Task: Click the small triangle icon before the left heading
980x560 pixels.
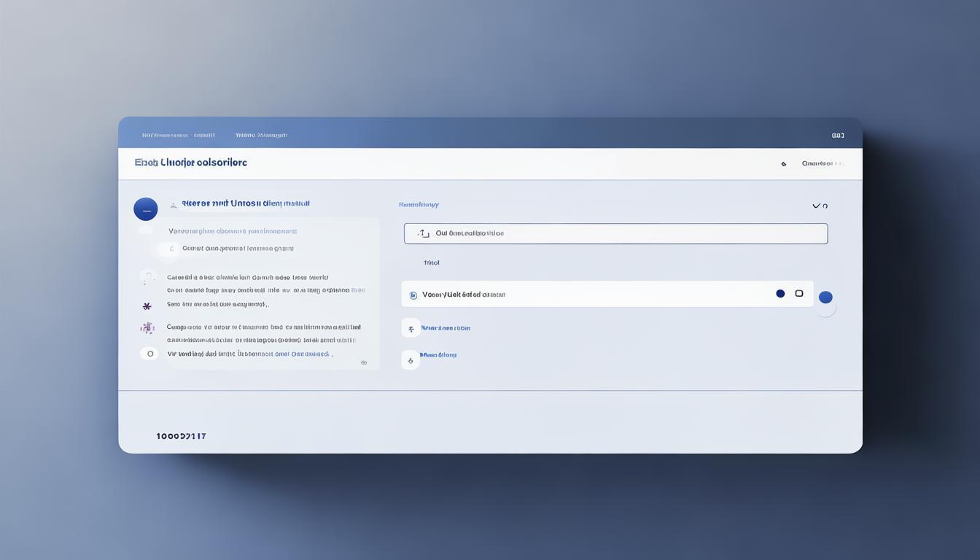Action: [173, 206]
